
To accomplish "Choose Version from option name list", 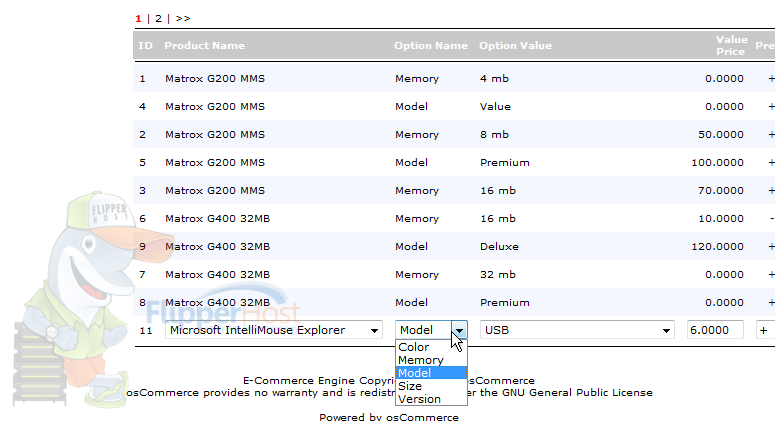I will click(x=431, y=399).
